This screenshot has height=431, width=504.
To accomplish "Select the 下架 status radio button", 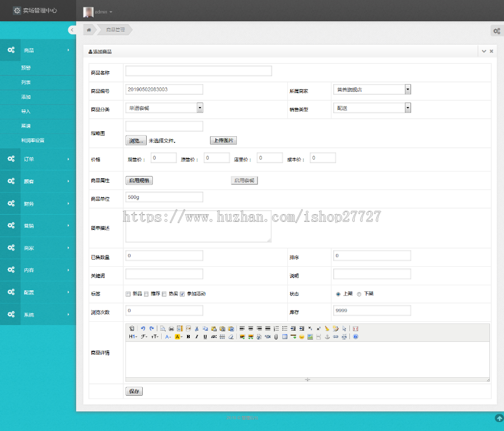I will pos(359,294).
